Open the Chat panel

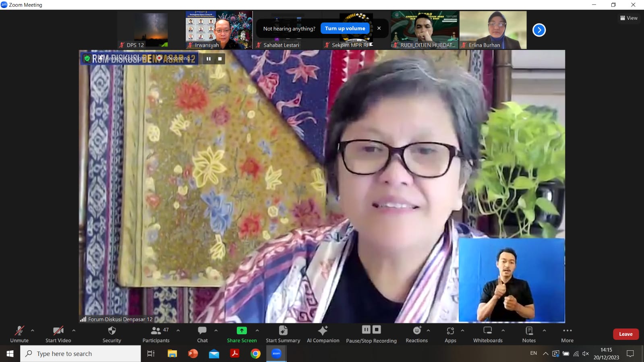coord(202,334)
